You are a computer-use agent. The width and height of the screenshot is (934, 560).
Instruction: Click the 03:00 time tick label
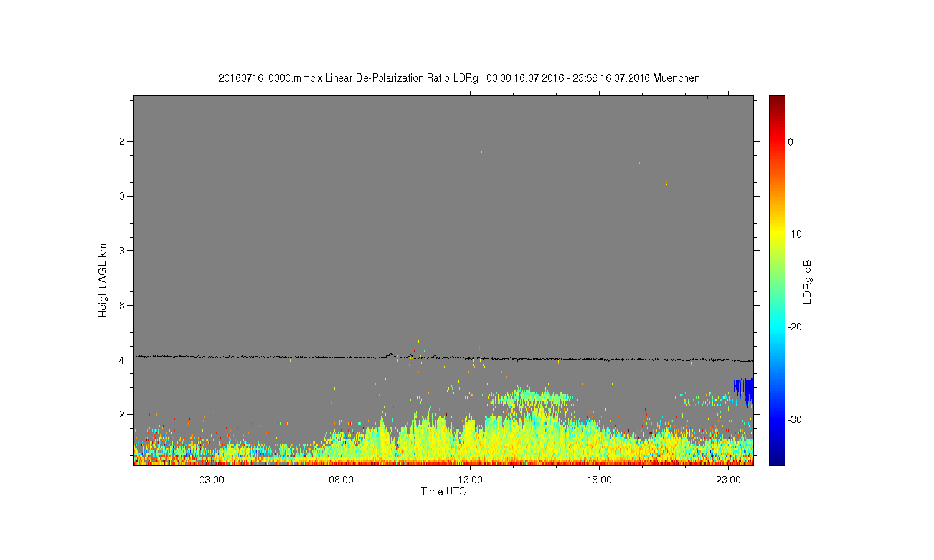[x=212, y=480]
